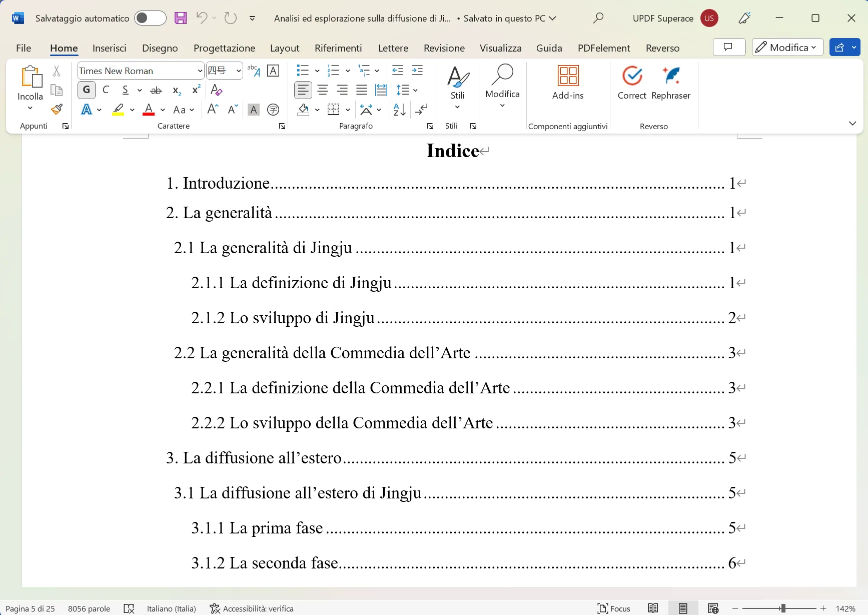Apply subscript formatting
Viewport: 868px width, 615px height.
[177, 90]
